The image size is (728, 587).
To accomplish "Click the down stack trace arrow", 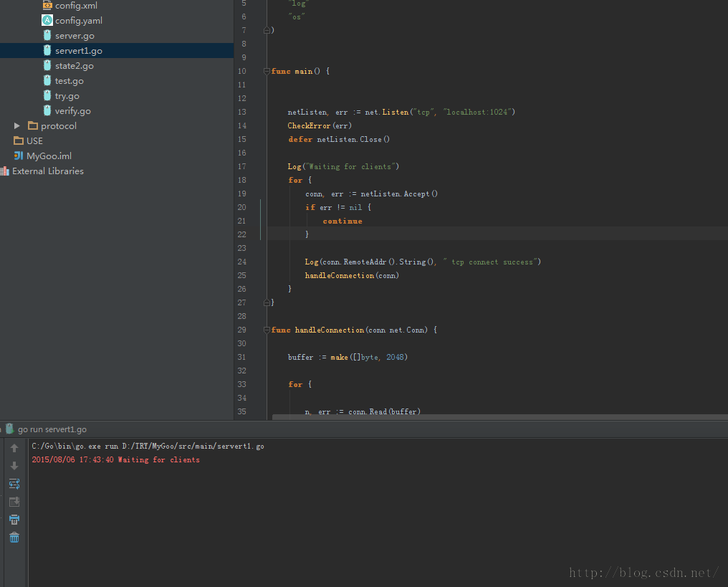I will pyautogui.click(x=14, y=466).
